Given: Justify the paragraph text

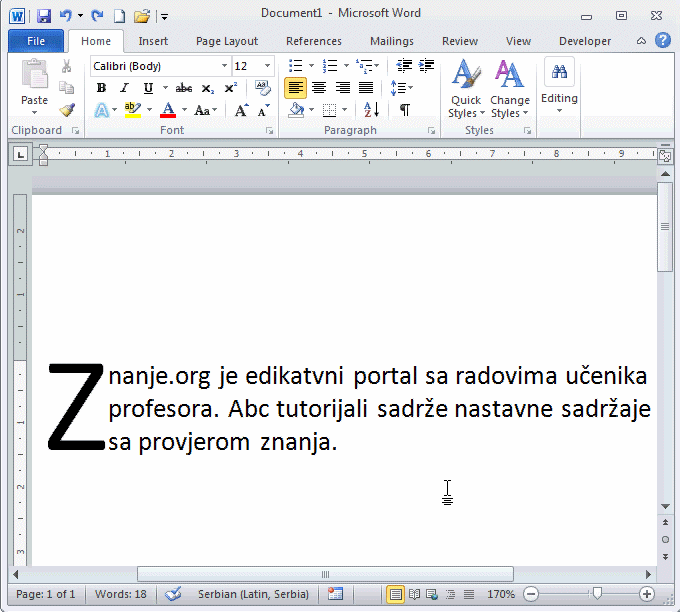Looking at the screenshot, I should coord(366,88).
